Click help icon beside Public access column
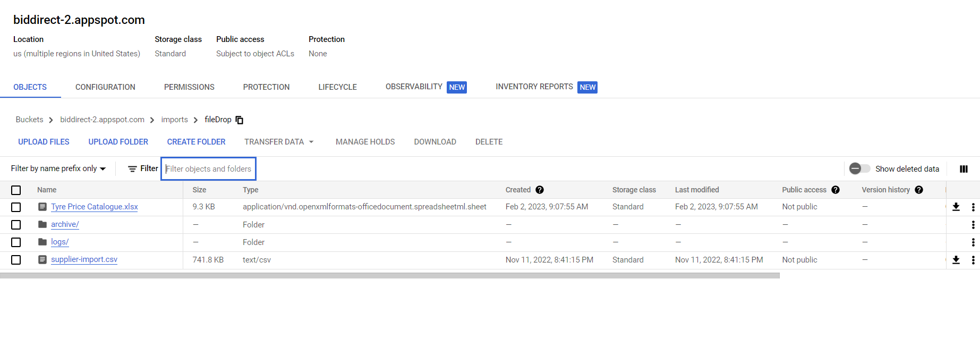 (836, 190)
